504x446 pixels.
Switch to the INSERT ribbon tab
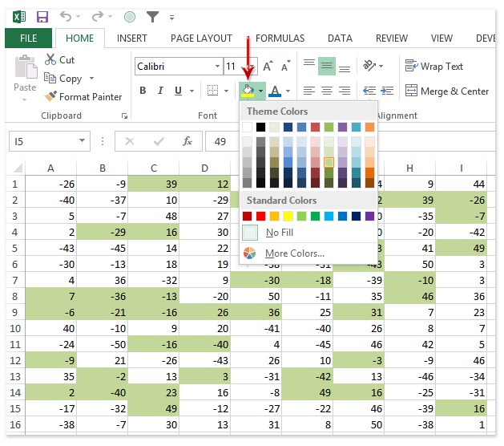point(131,38)
